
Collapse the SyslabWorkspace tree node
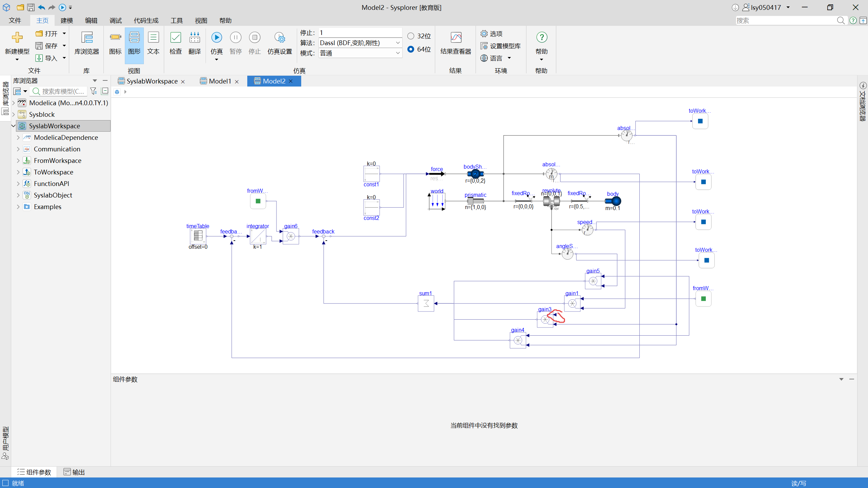(14, 126)
